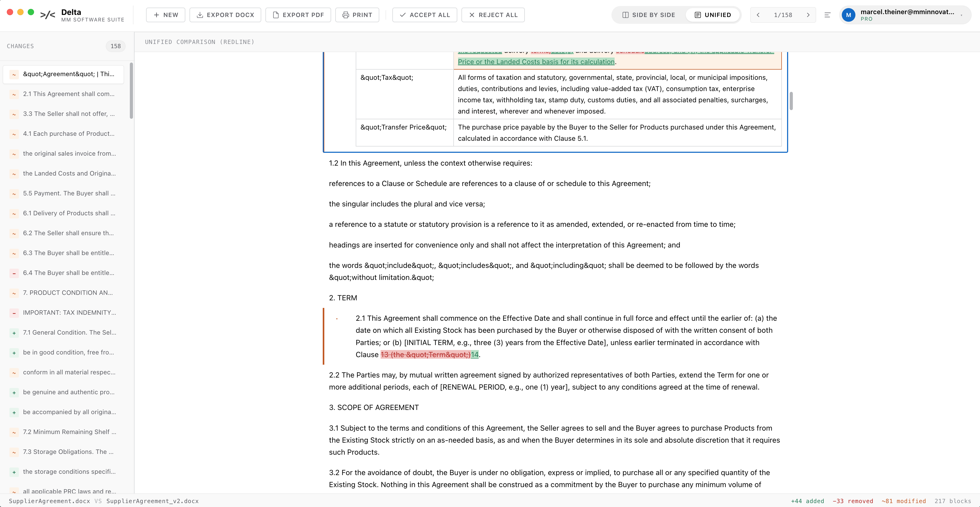Export the comparison as PDF
The image size is (980, 507).
coord(298,15)
